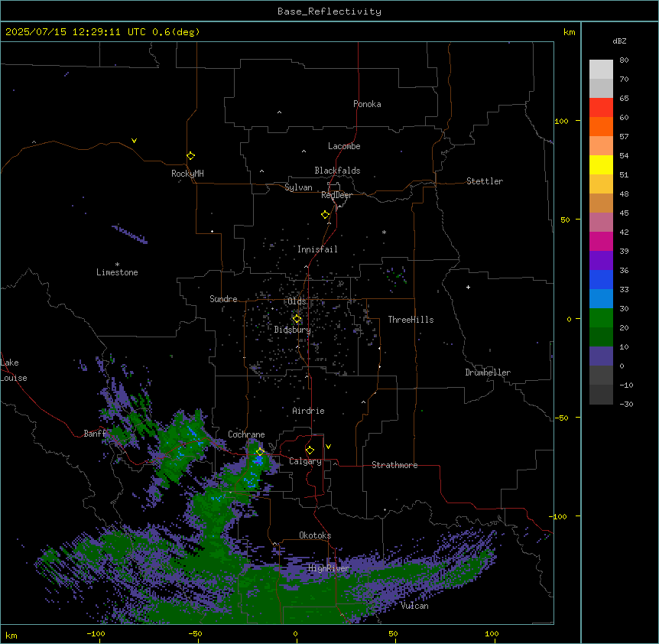
Task: Choose the brown 48-45 dBZ legend swatch
Action: (x=601, y=203)
